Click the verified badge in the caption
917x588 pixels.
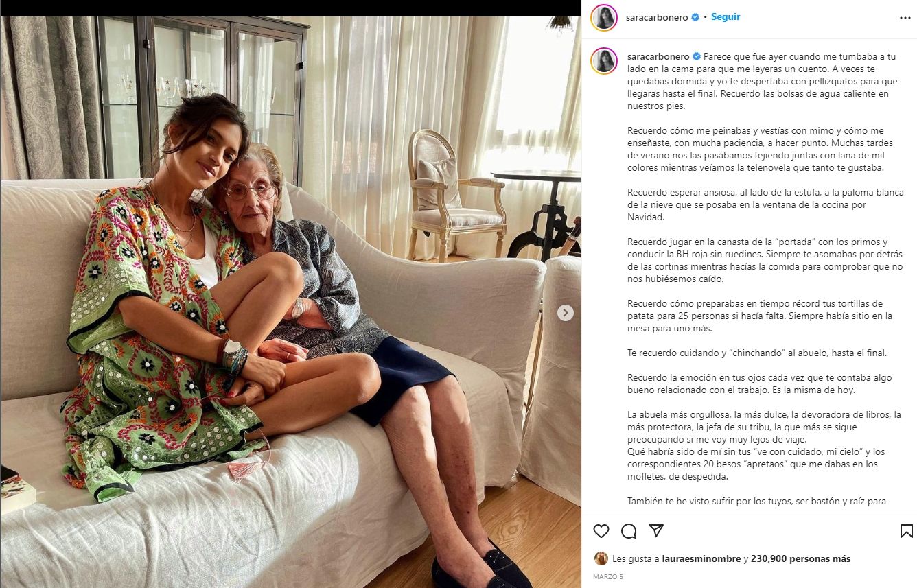pos(697,56)
